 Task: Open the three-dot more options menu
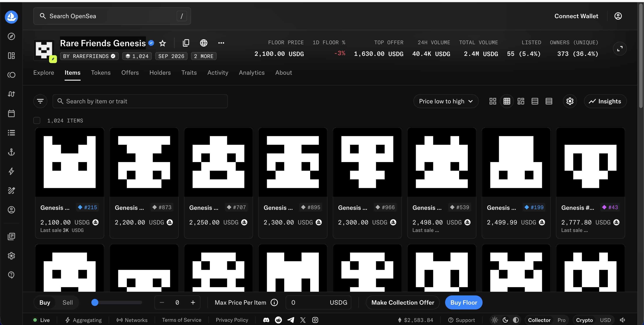(221, 43)
